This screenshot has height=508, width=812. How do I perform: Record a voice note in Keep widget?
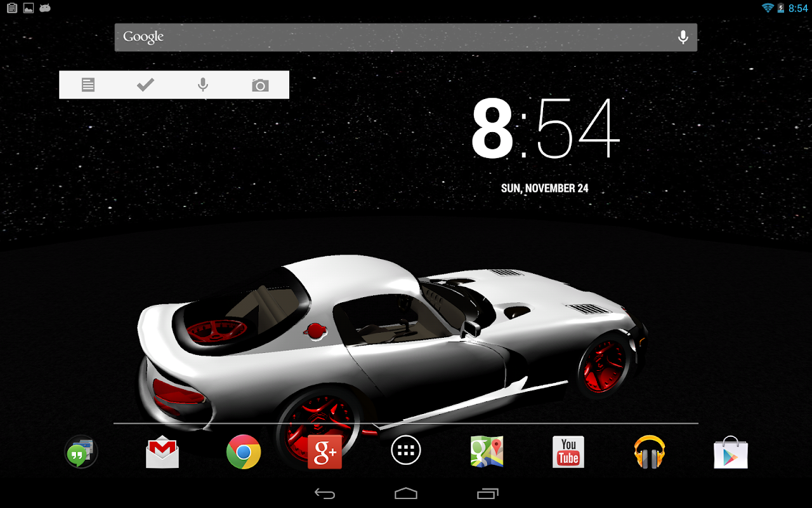203,84
